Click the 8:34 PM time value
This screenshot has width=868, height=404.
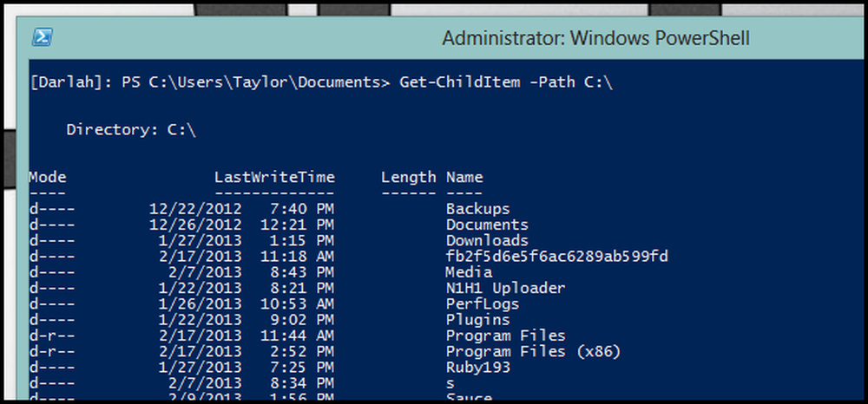click(x=302, y=383)
